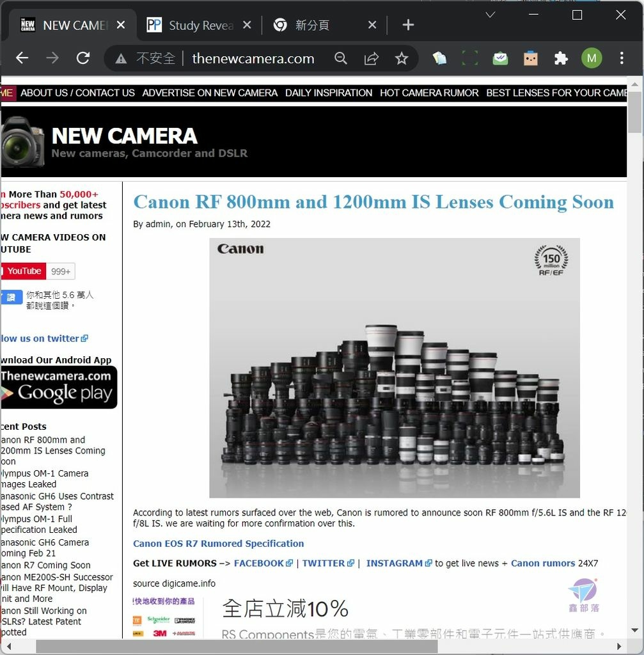This screenshot has width=644, height=655.
Task: Close the Study Revea tab
Action: pos(247,25)
